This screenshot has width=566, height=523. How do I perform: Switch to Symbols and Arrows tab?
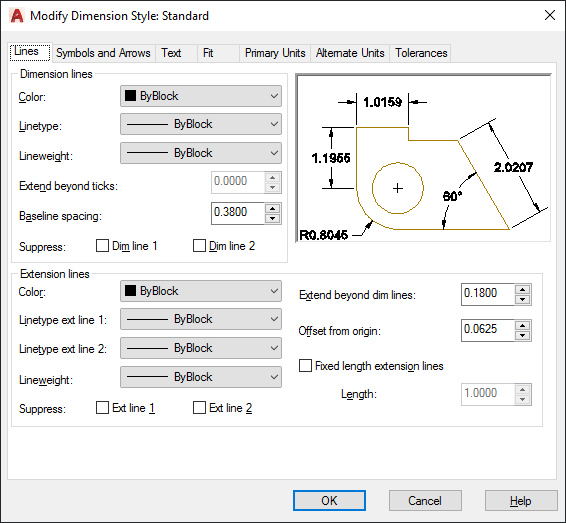tap(103, 53)
